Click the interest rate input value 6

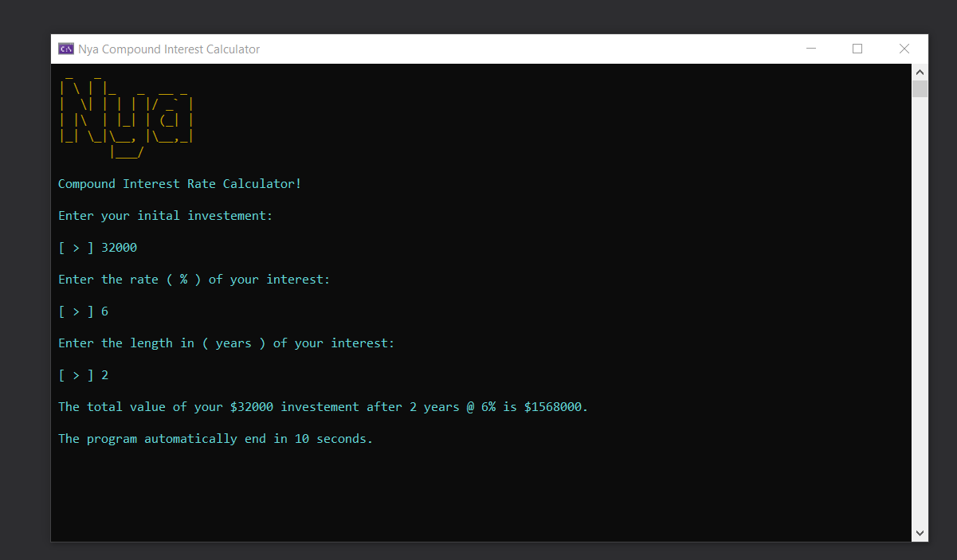pos(104,311)
